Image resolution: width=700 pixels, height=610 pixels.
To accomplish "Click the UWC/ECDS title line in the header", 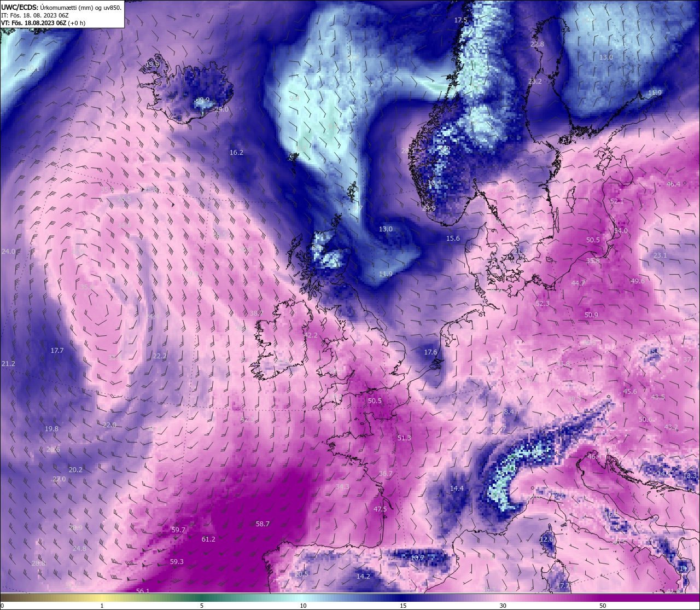I will [61, 7].
